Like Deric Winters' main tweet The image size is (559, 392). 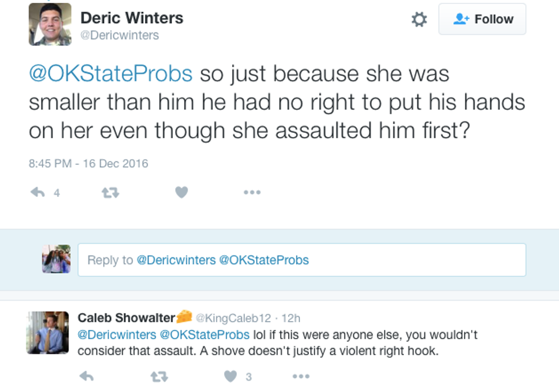181,193
